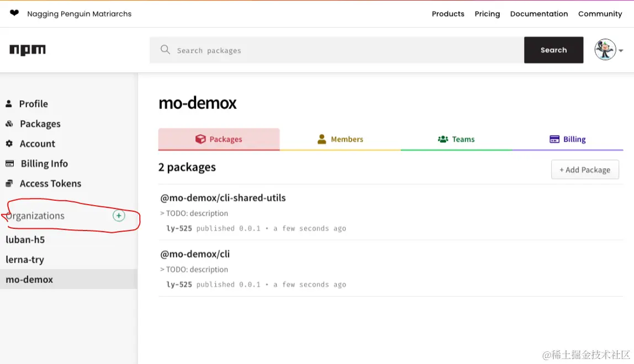Open Billing Info in sidebar
The image size is (634, 364).
coord(45,164)
